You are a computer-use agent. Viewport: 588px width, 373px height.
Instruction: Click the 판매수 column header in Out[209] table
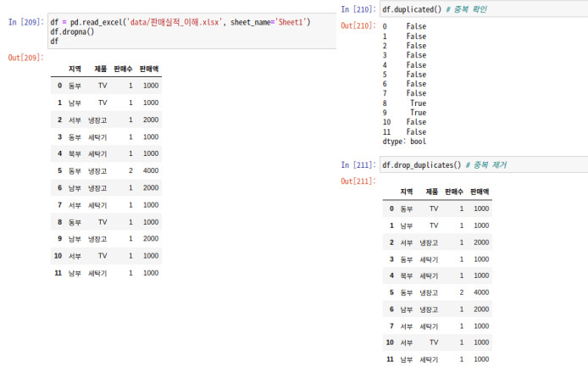[x=124, y=69]
